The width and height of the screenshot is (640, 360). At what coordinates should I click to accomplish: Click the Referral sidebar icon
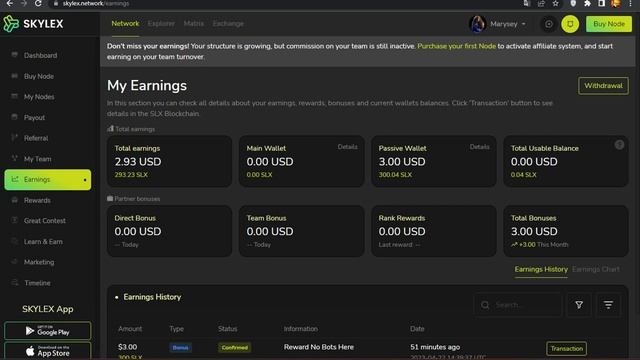14,138
